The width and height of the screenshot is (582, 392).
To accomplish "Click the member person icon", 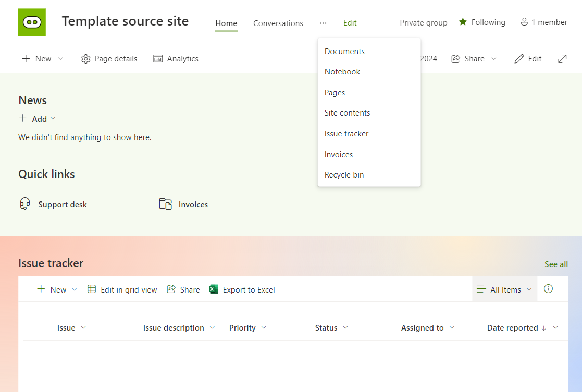I will tap(524, 22).
